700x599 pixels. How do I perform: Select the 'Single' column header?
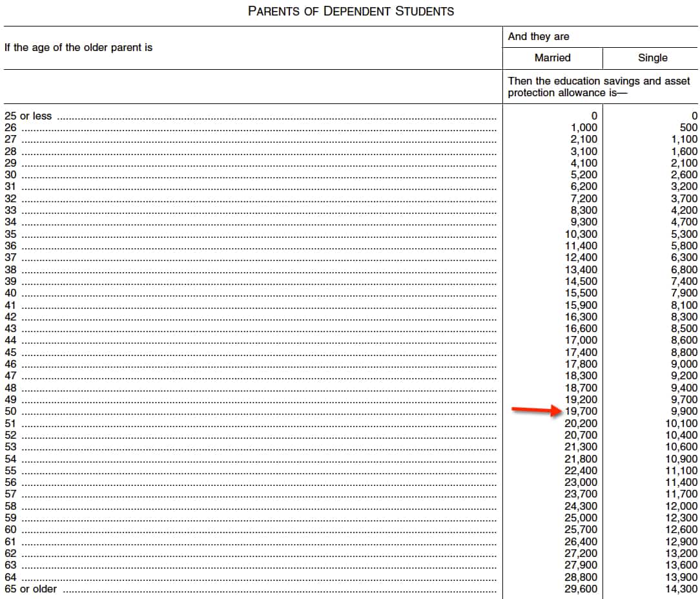coord(653,58)
